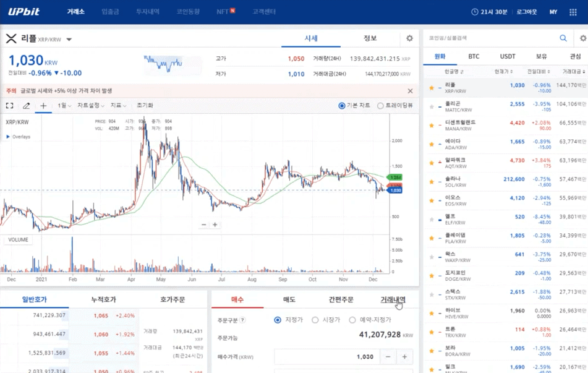Decrease 매수가격 with minus stepper
588x373 pixels.
click(388, 357)
